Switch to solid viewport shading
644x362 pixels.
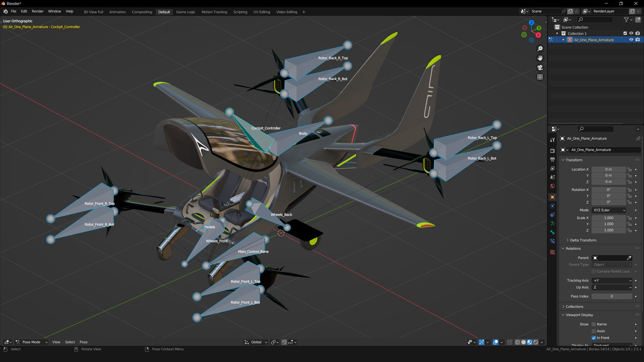523,342
